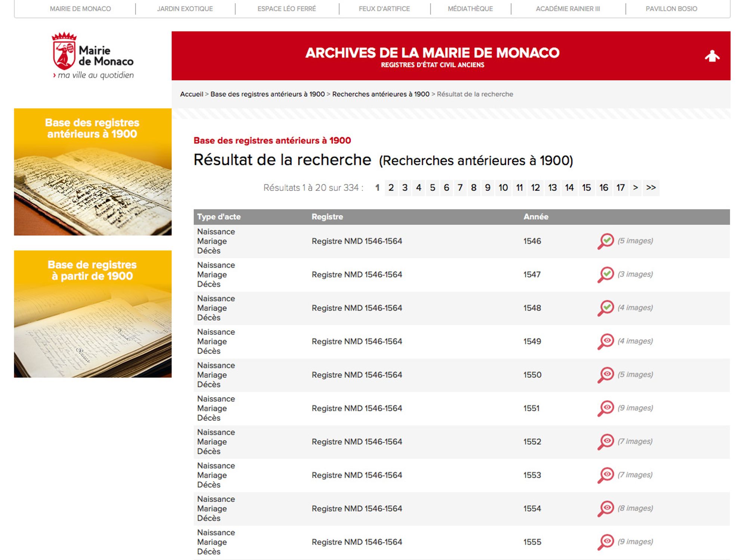The height and width of the screenshot is (560, 747).
Task: Open the 1550 register eye magnifier icon
Action: (606, 374)
